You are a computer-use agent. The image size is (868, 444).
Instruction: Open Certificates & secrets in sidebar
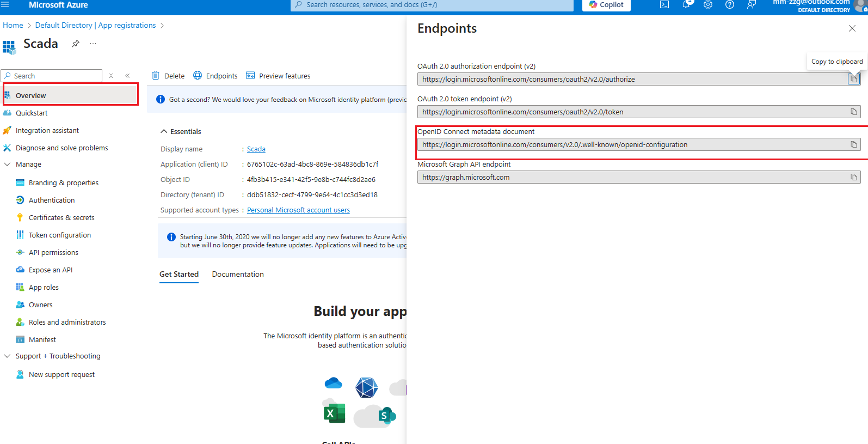pyautogui.click(x=61, y=218)
